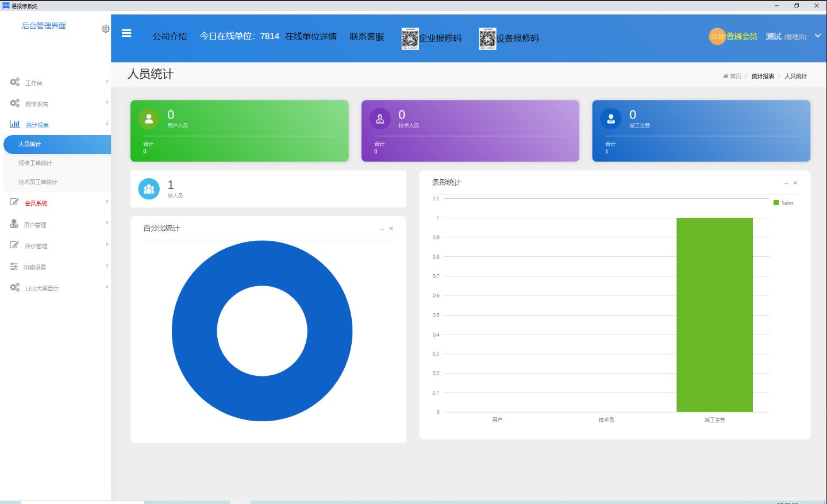The width and height of the screenshot is (827, 504).
Task: Click 联系客服 in top header
Action: (x=367, y=36)
